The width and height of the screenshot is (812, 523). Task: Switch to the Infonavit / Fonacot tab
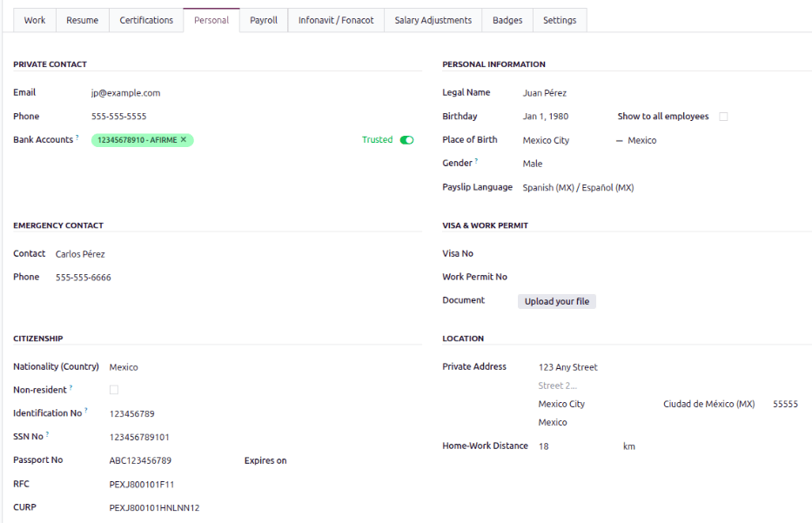[336, 19]
